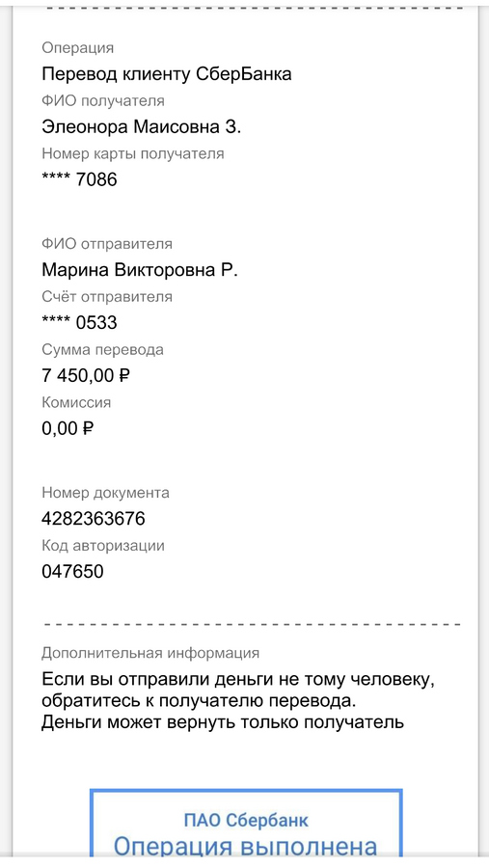Image resolution: width=489 pixels, height=868 pixels.
Task: Click the 'Номер документа' label
Action: click(x=105, y=493)
